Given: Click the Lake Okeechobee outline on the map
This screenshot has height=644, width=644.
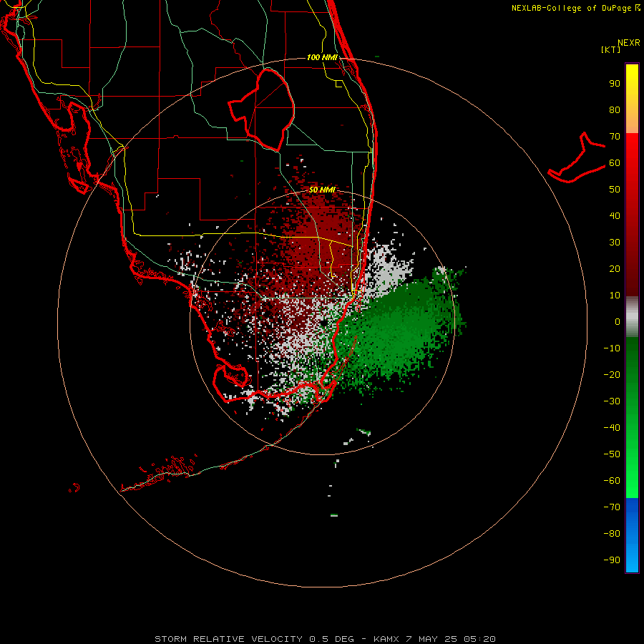Looking at the screenshot, I should tap(262, 109).
